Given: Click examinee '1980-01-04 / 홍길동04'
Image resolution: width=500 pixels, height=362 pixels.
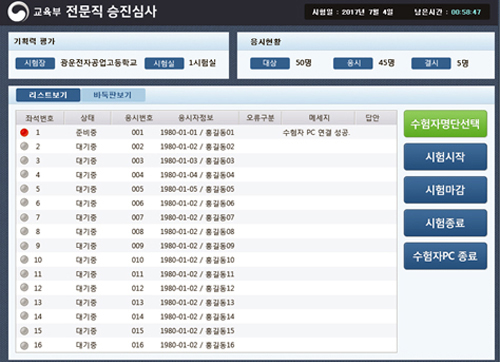Looking at the screenshot, I should 197,175.
